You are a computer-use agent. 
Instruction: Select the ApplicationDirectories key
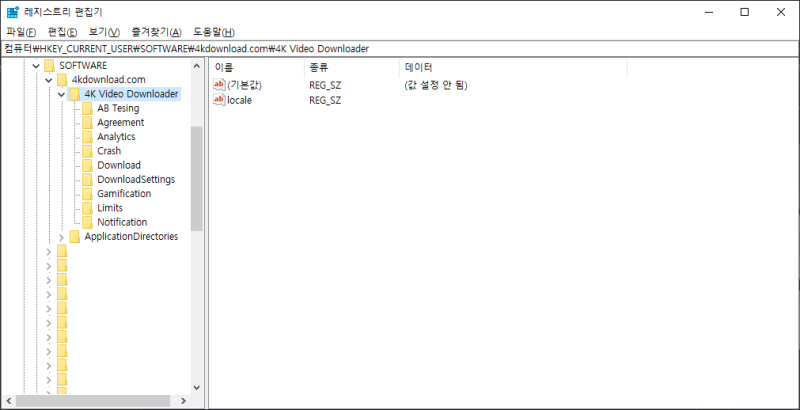131,237
